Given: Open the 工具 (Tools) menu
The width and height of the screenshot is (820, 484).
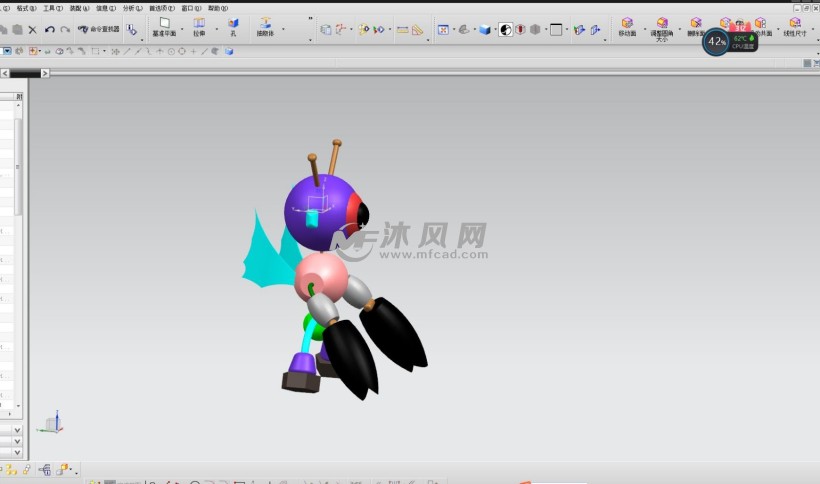Looking at the screenshot, I should pyautogui.click(x=53, y=8).
